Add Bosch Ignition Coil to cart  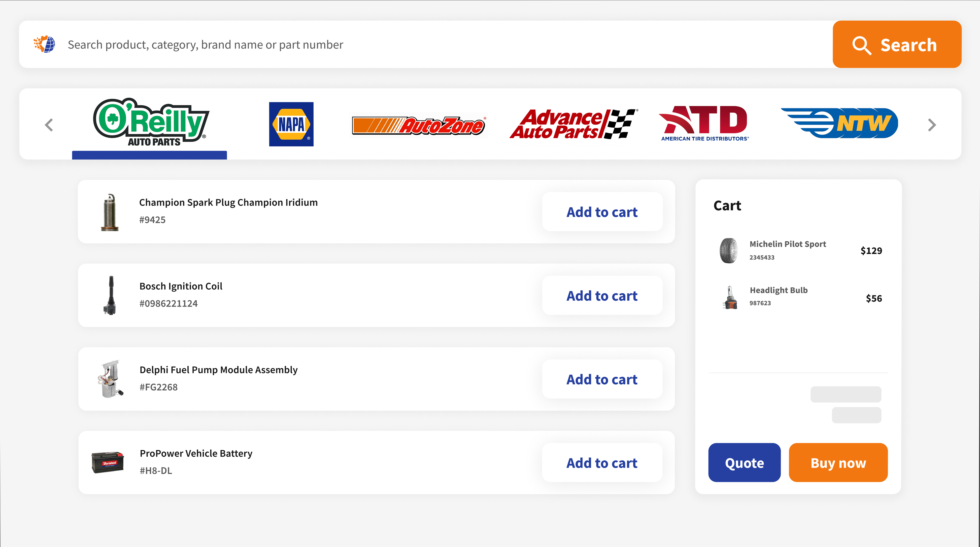click(602, 295)
